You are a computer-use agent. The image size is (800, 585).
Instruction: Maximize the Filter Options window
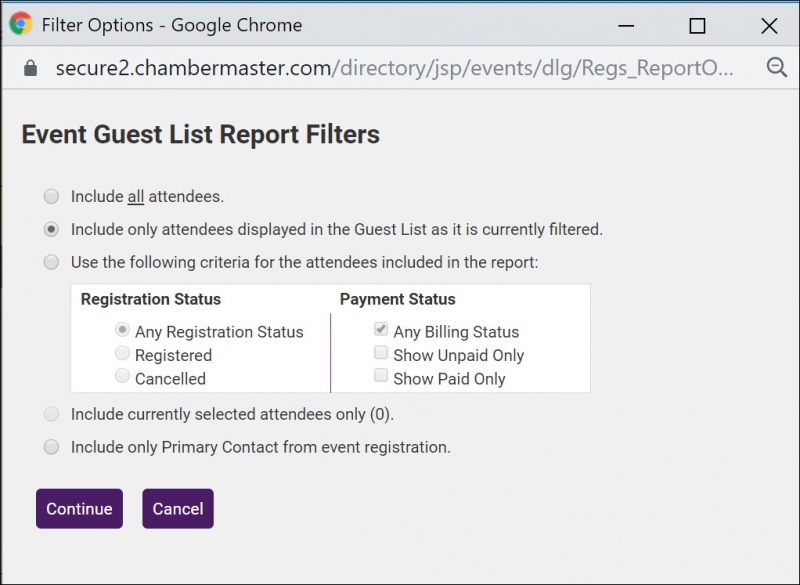point(697,26)
